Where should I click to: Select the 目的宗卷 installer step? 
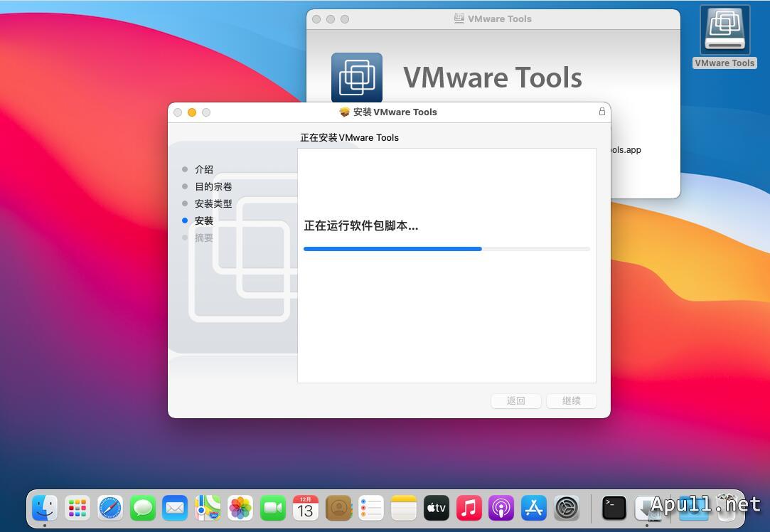213,186
